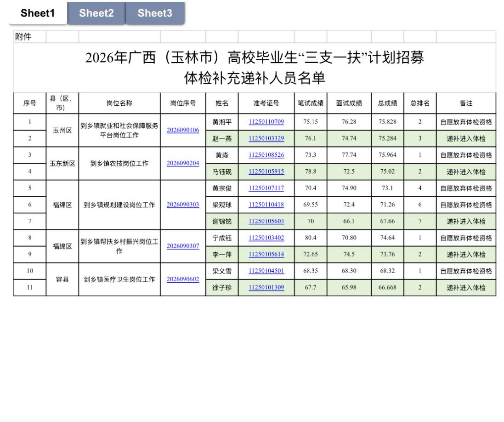The height and width of the screenshot is (422, 504).
Task: Select the name cell 徐子珍
Action: point(222,288)
